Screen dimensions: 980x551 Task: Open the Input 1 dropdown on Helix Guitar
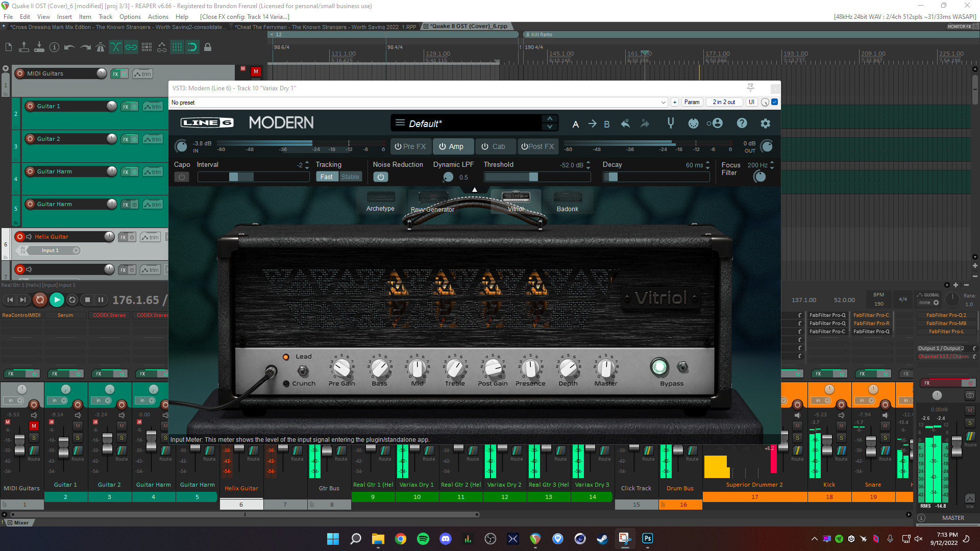pos(55,251)
